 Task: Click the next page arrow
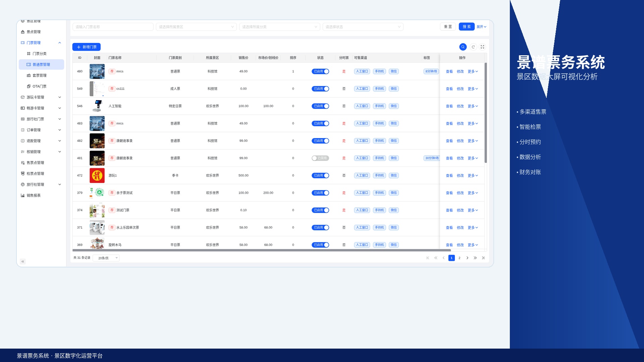pyautogui.click(x=467, y=258)
